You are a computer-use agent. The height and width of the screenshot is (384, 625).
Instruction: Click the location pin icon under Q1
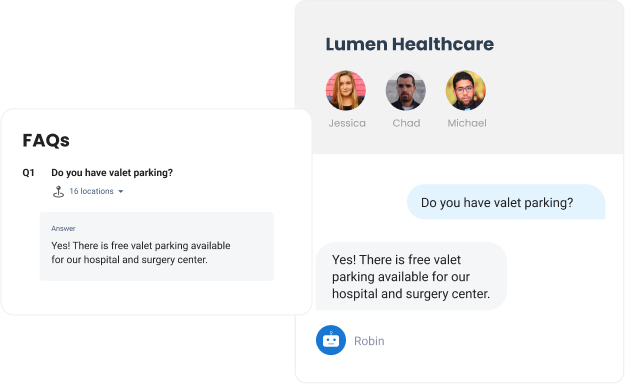(x=58, y=192)
